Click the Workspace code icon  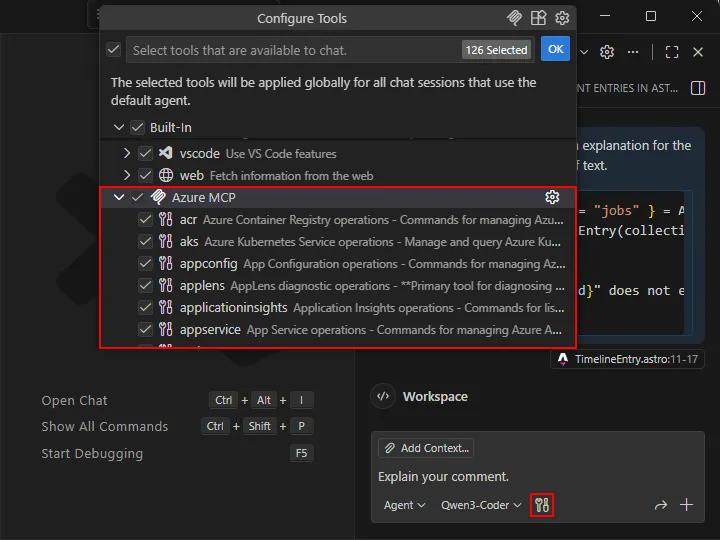[x=383, y=396]
